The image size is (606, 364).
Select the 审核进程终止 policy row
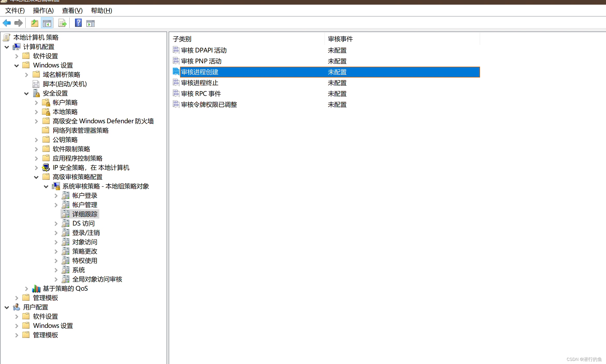click(199, 83)
